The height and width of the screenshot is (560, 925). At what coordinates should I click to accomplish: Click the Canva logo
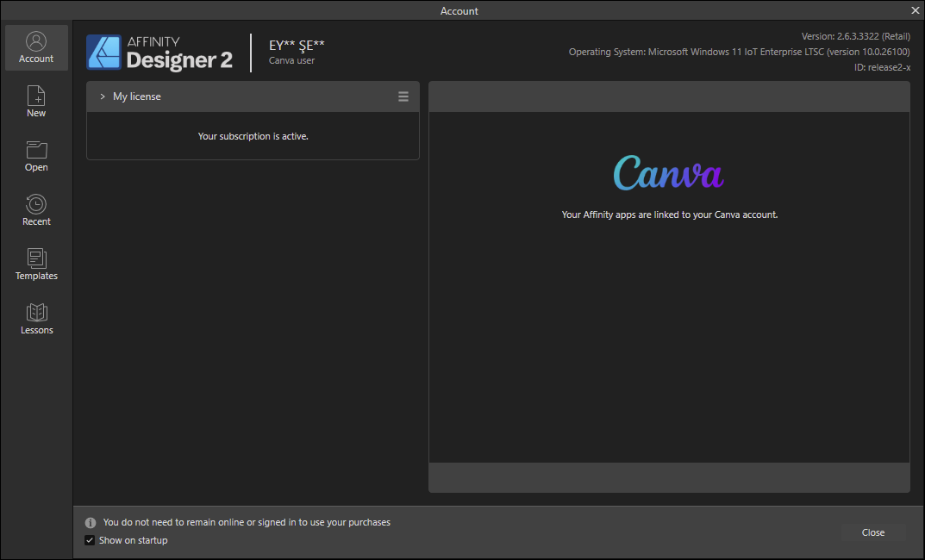pyautogui.click(x=668, y=172)
